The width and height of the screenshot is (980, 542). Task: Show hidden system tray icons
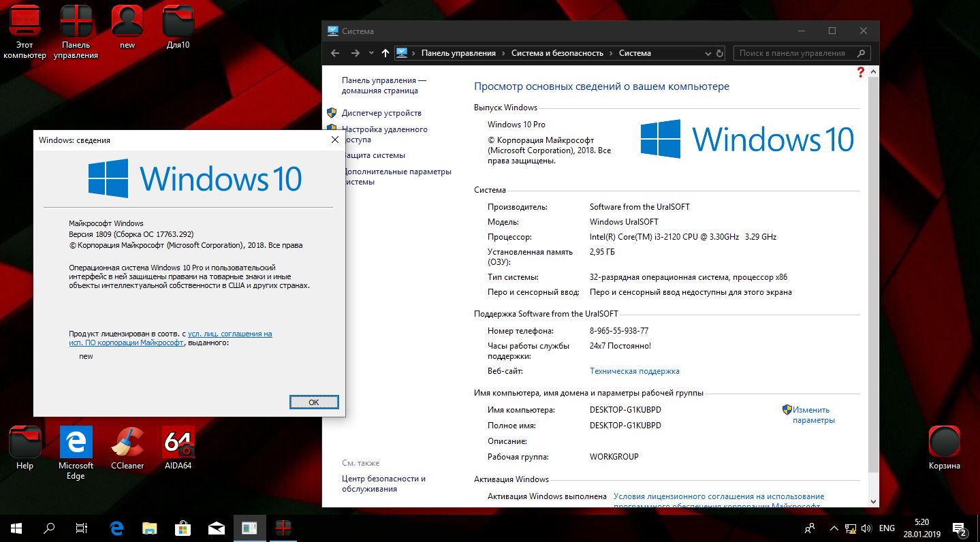point(834,528)
